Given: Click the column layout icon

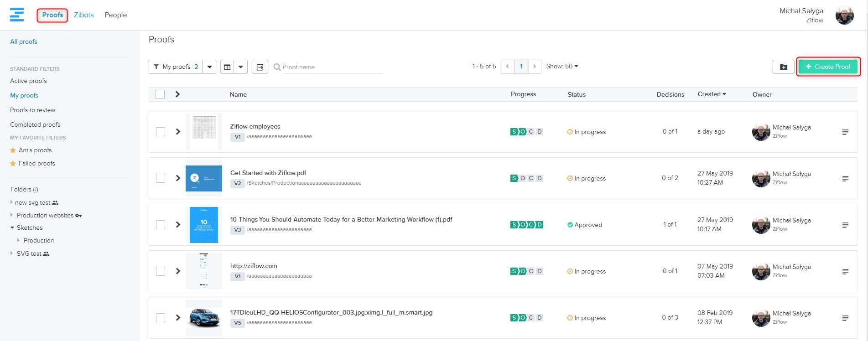Looking at the screenshot, I should (227, 67).
